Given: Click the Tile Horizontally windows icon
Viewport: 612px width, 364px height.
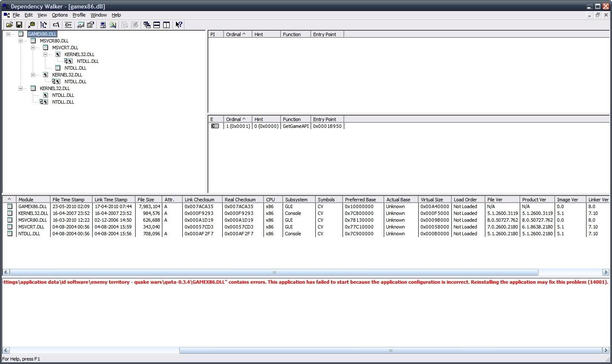Looking at the screenshot, I should (157, 25).
